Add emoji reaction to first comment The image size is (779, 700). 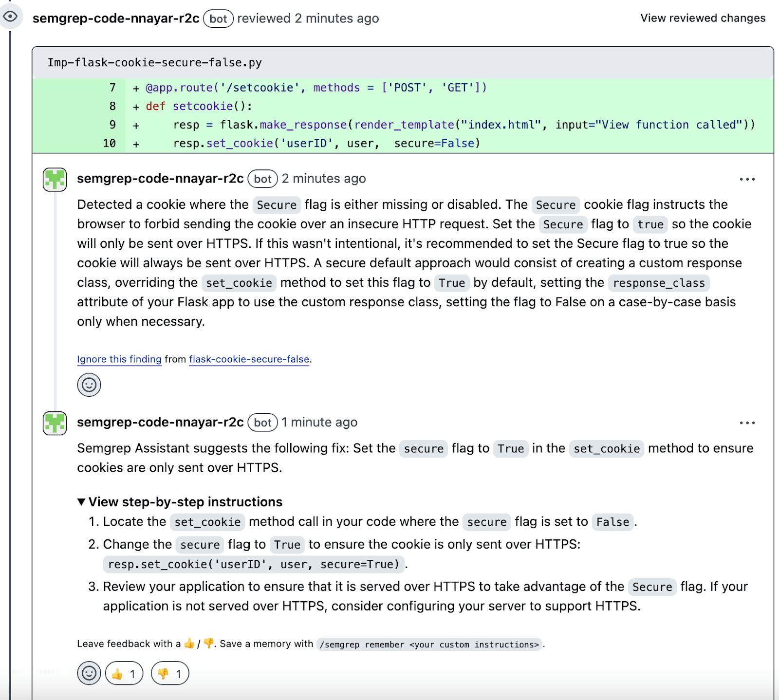(x=89, y=385)
